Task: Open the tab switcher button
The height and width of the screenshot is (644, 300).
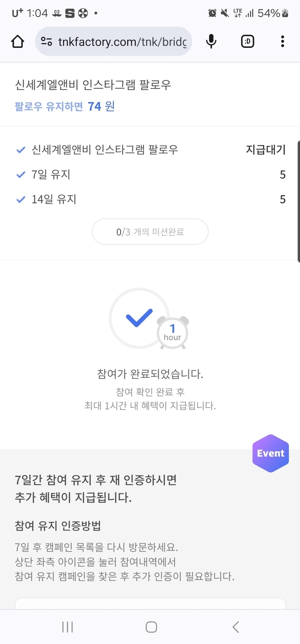Action: pyautogui.click(x=248, y=42)
